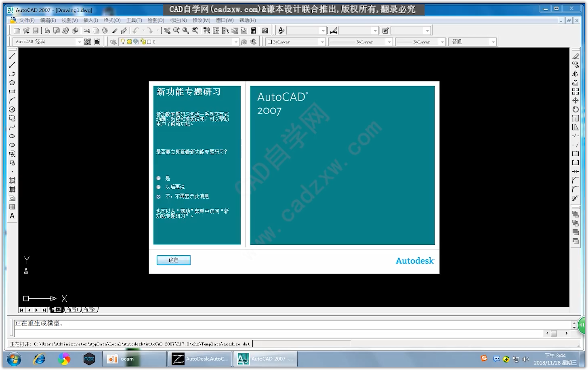Select the Rectangle draw tool
588x370 pixels.
click(12, 91)
